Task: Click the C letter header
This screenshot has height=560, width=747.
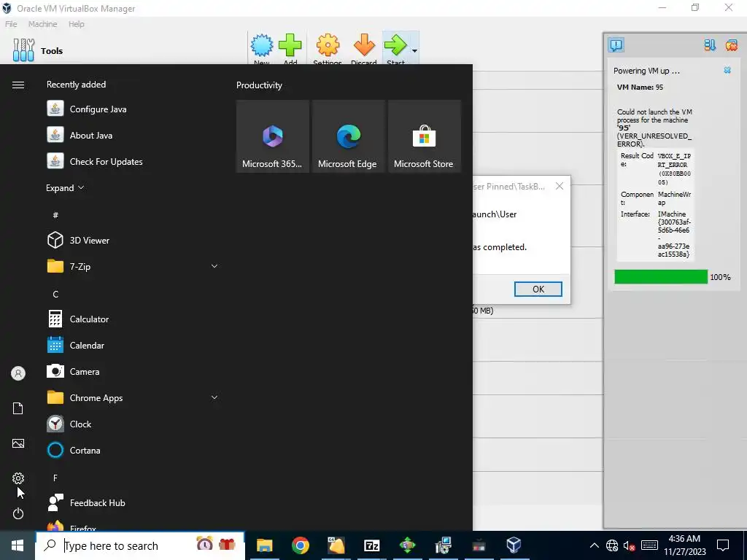Action: [55, 295]
